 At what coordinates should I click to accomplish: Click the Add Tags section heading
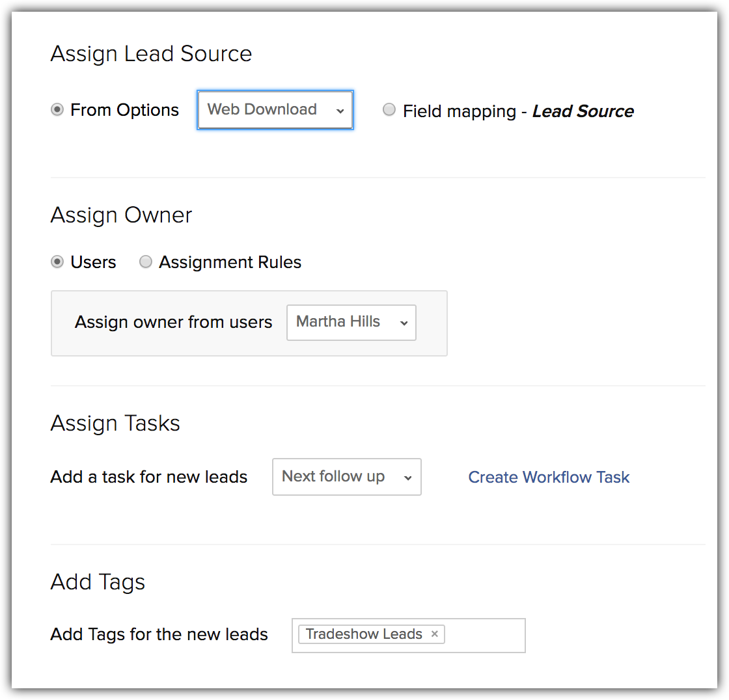pos(98,582)
